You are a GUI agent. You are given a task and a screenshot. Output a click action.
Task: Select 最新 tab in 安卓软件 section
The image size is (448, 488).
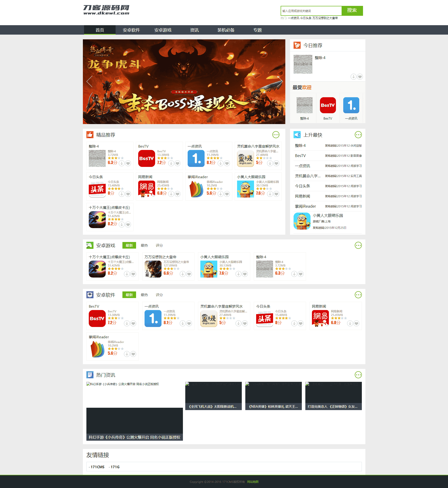(129, 295)
